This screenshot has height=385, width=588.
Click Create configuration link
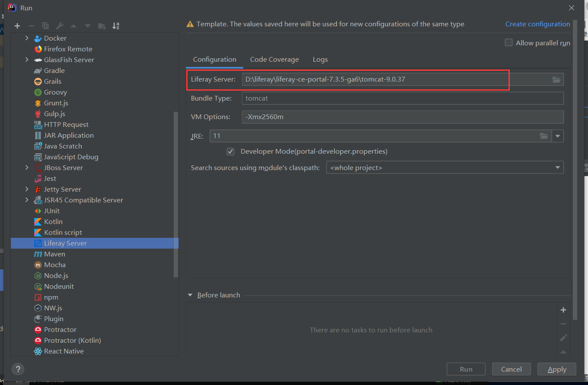tap(538, 24)
